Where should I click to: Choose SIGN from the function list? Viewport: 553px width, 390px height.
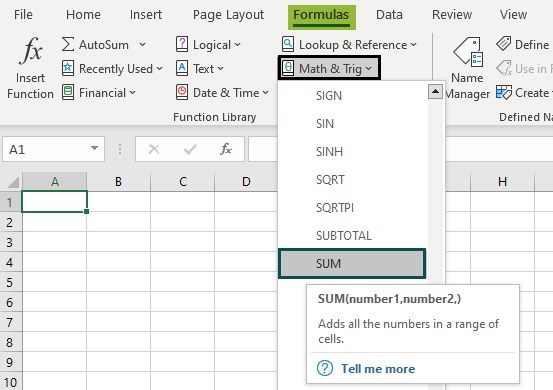[353, 96]
